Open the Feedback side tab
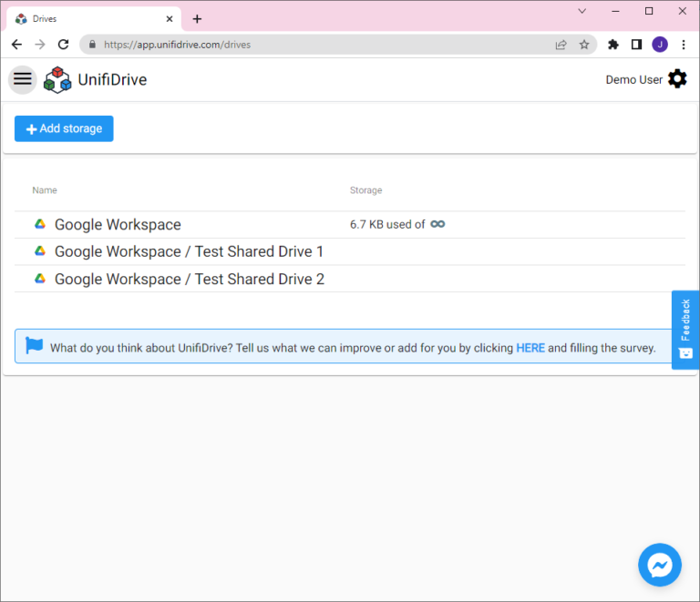The image size is (700, 602). pyautogui.click(x=685, y=330)
